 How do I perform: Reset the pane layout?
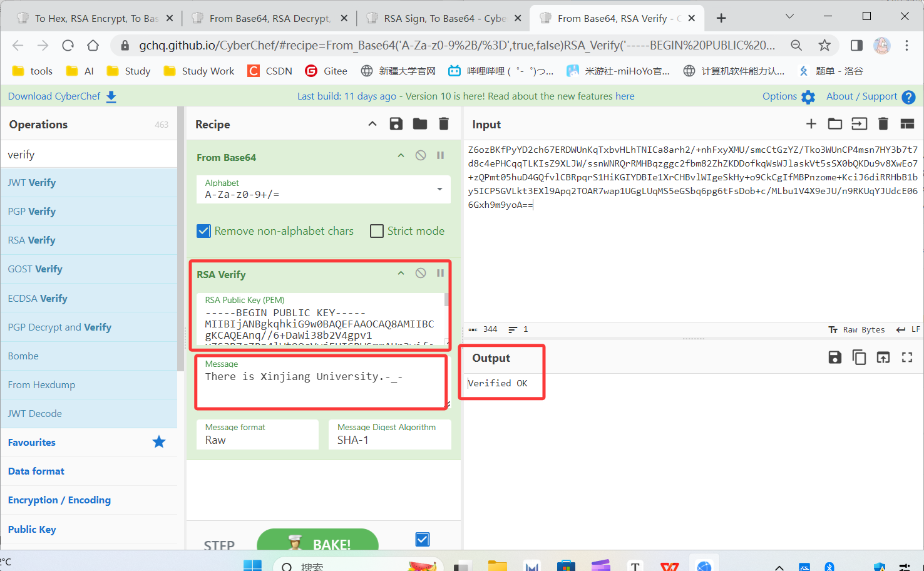[907, 124]
